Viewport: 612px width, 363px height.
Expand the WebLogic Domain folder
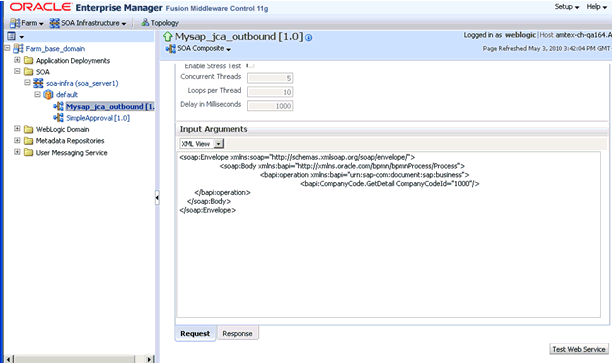point(17,128)
